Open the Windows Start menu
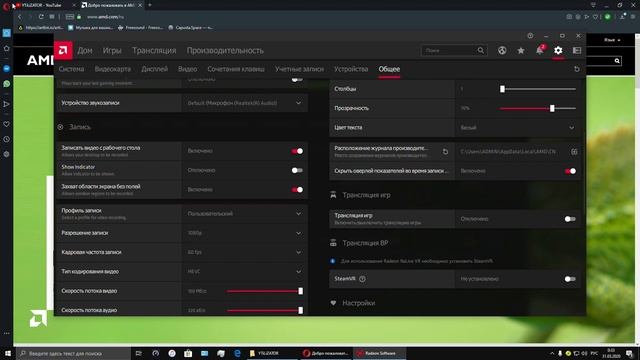 8,353
